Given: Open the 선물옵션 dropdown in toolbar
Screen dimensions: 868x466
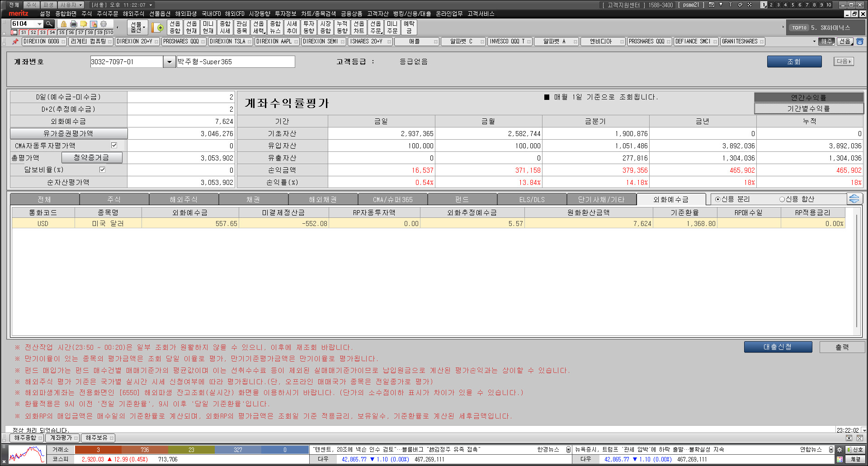Looking at the screenshot, I should pos(137,28).
